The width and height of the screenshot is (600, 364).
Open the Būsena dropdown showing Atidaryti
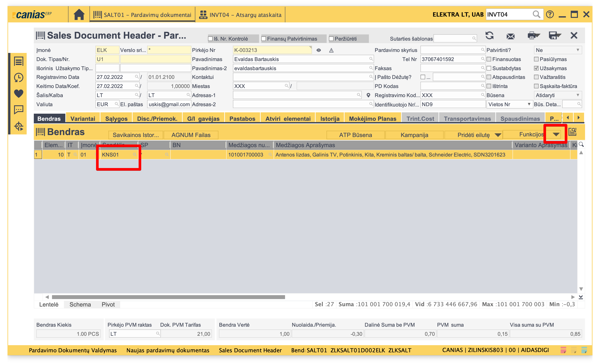click(x=557, y=95)
